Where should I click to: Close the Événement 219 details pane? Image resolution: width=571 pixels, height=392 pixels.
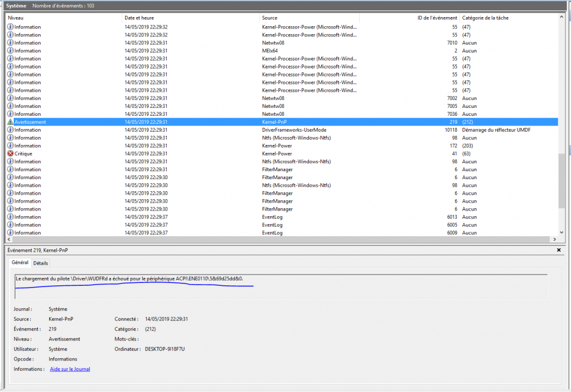coord(558,250)
